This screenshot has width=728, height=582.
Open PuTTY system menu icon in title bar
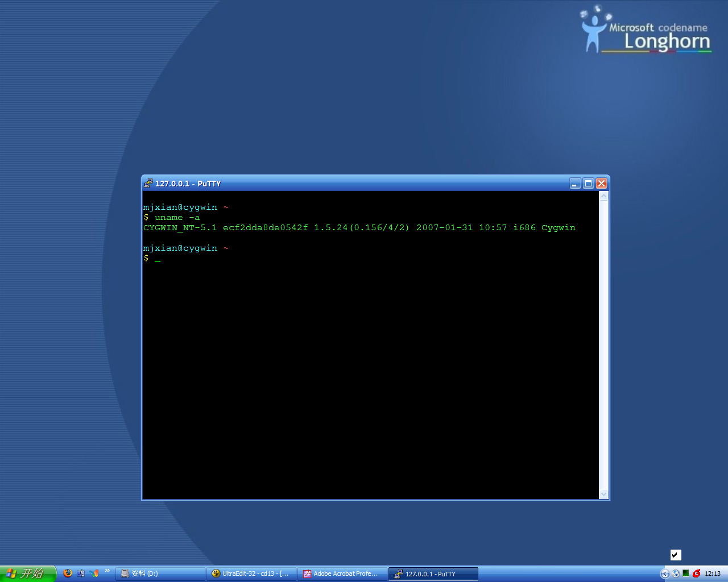click(x=148, y=183)
